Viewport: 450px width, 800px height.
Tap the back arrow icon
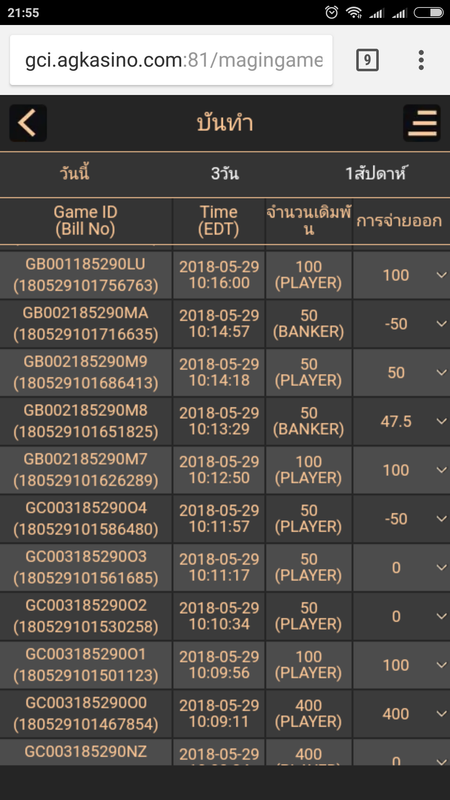click(x=28, y=123)
